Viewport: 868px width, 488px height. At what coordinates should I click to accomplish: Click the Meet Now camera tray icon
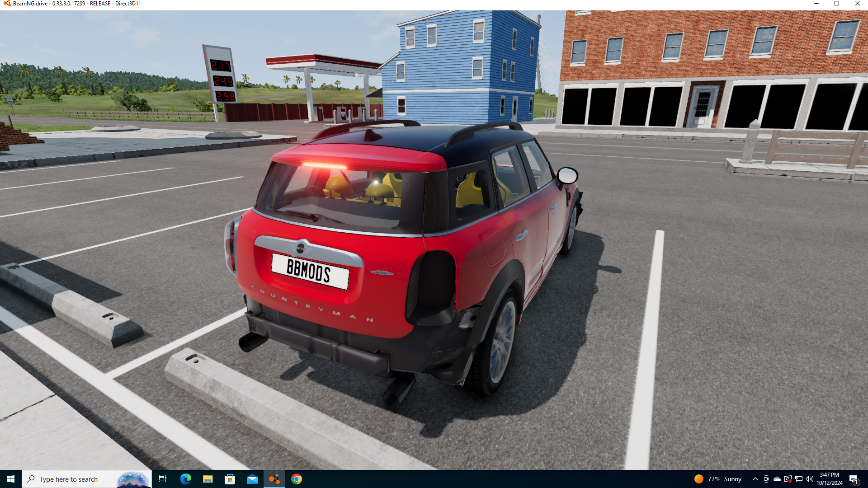coord(766,479)
